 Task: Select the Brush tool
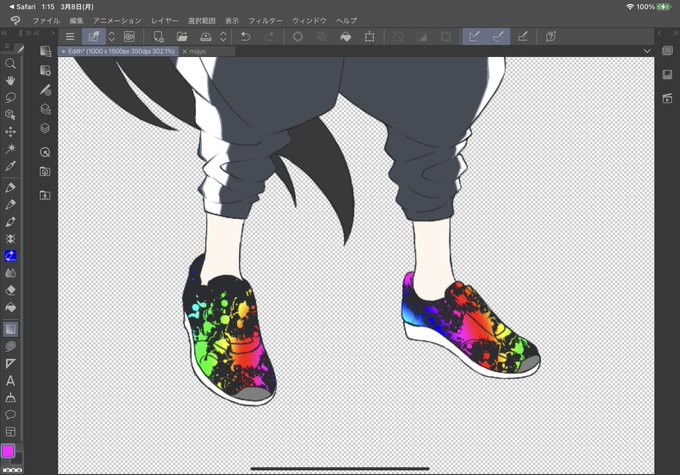pos(10,222)
